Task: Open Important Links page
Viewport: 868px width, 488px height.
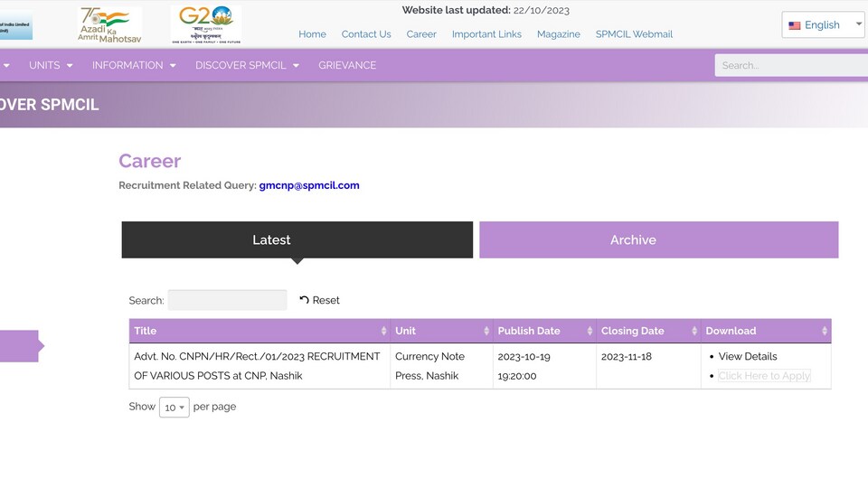Action: point(486,34)
